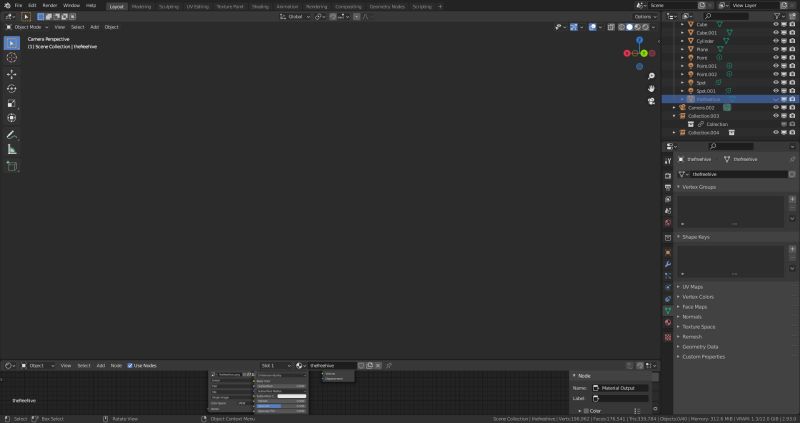
Task: Click the outliner search field
Action: 728,16
